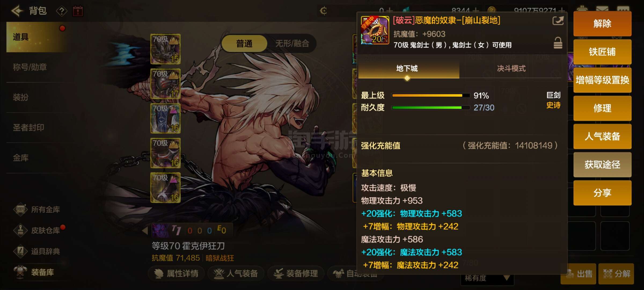Screen dimensions: 644x290
Task: Go back with the arrow next to 背包
Action: 17,11
